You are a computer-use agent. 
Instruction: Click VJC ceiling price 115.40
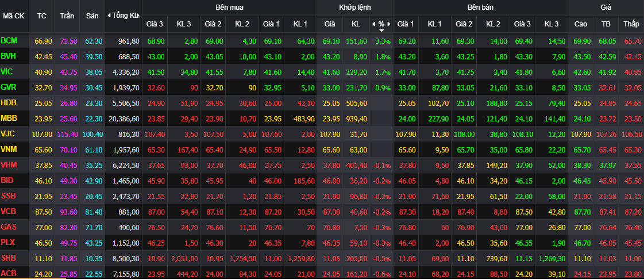coord(67,135)
